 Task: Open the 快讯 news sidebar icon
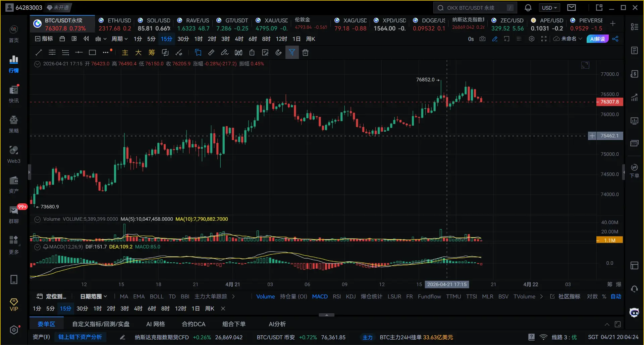click(x=14, y=94)
